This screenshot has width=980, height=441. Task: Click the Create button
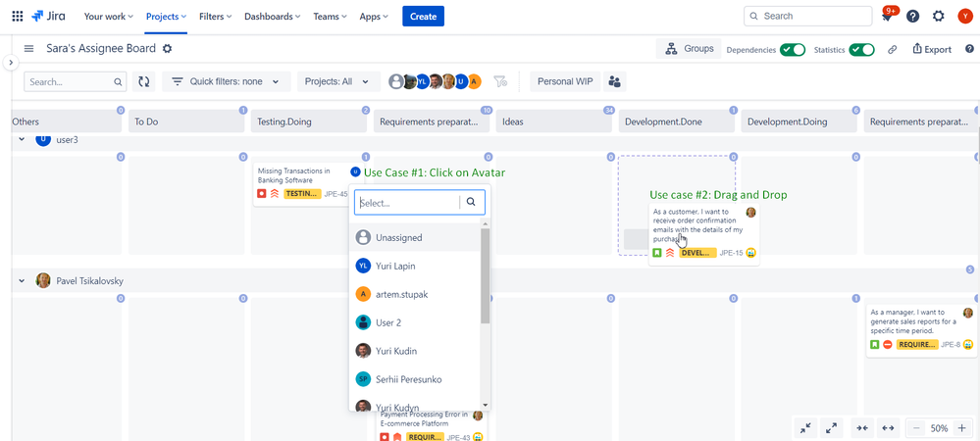423,17
